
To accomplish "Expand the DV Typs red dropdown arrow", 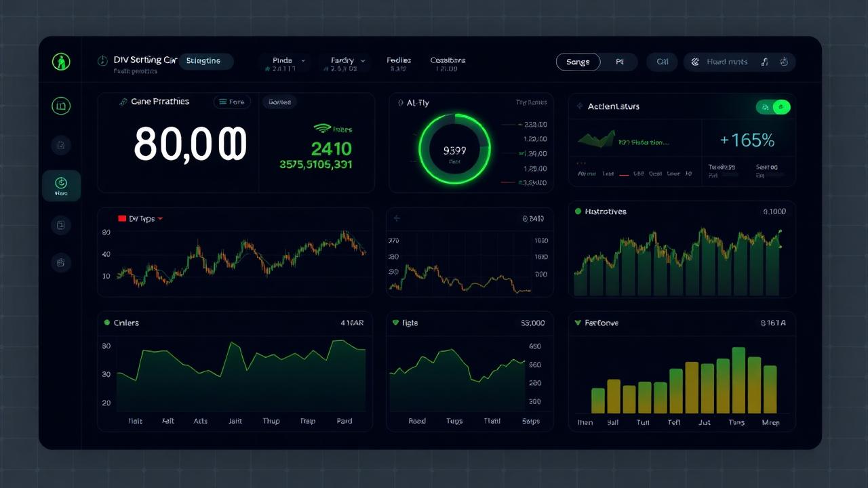I will pos(160,219).
